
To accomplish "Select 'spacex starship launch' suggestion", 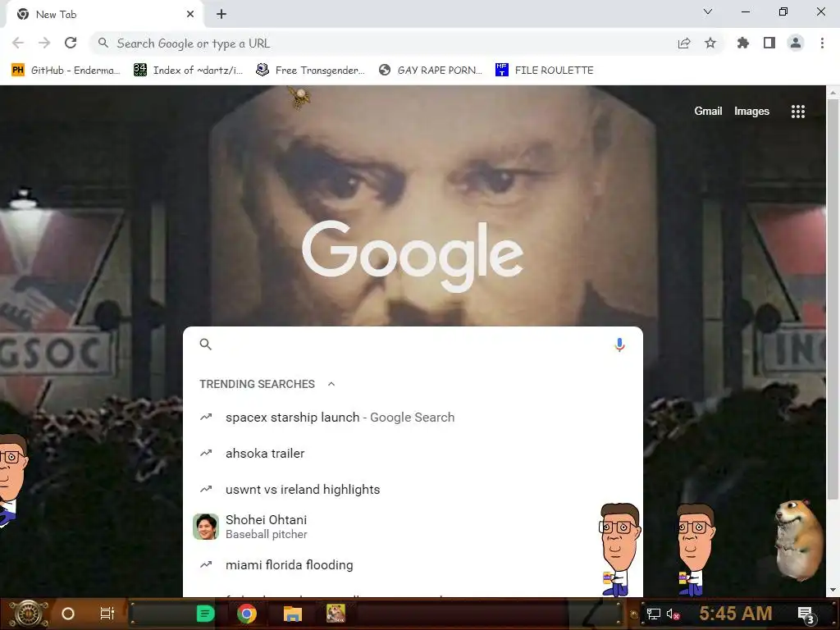I will click(413, 418).
